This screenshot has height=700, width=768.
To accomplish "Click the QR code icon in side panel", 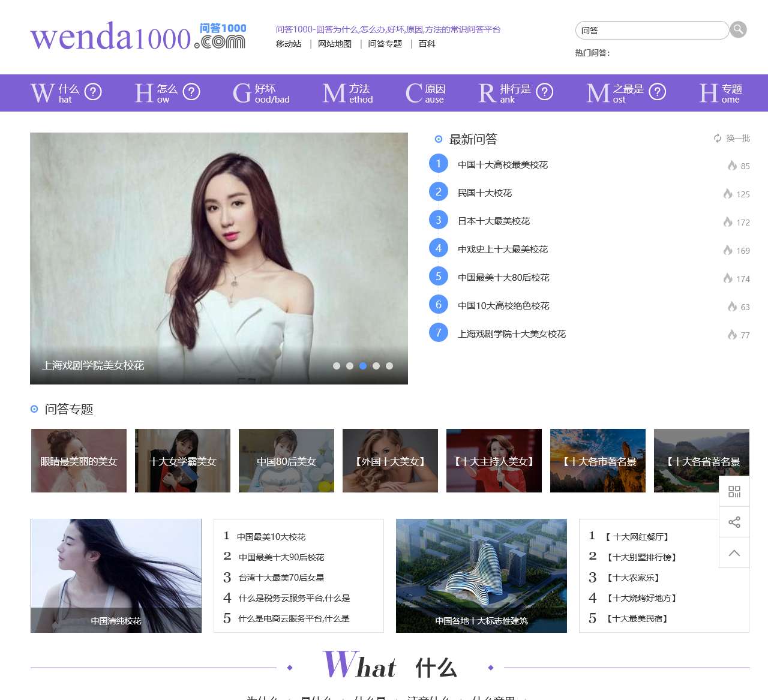I will (734, 492).
